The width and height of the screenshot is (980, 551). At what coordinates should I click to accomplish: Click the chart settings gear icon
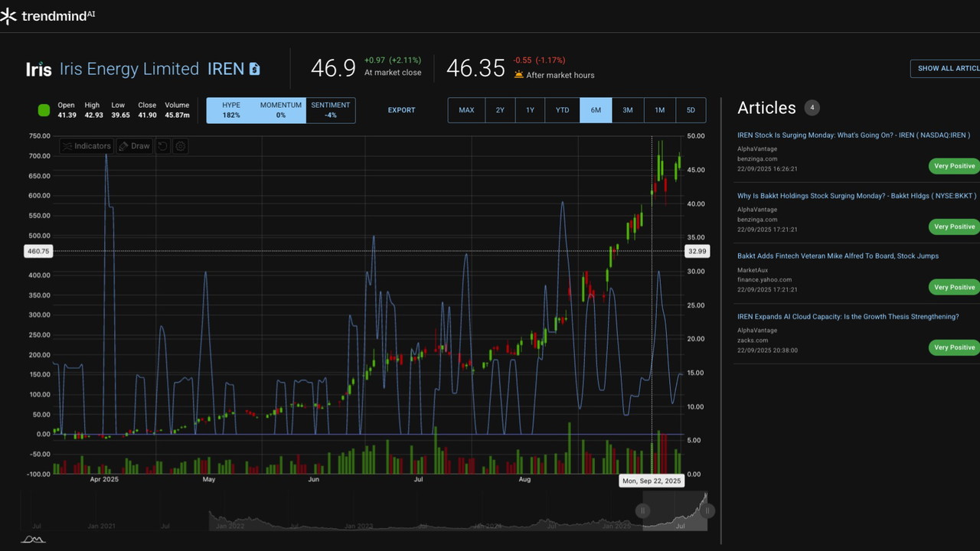[x=181, y=146]
